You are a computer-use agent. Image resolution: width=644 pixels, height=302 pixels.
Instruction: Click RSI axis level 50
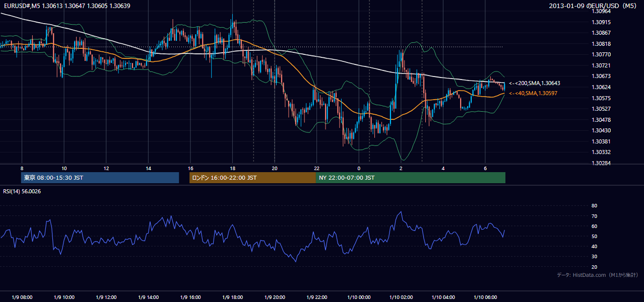[594, 236]
